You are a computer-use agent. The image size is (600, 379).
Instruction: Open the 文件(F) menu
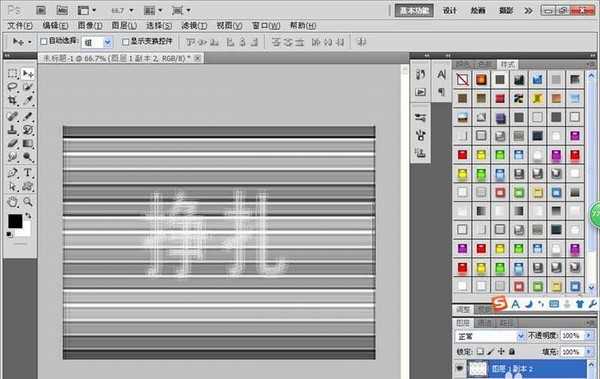tap(20, 26)
